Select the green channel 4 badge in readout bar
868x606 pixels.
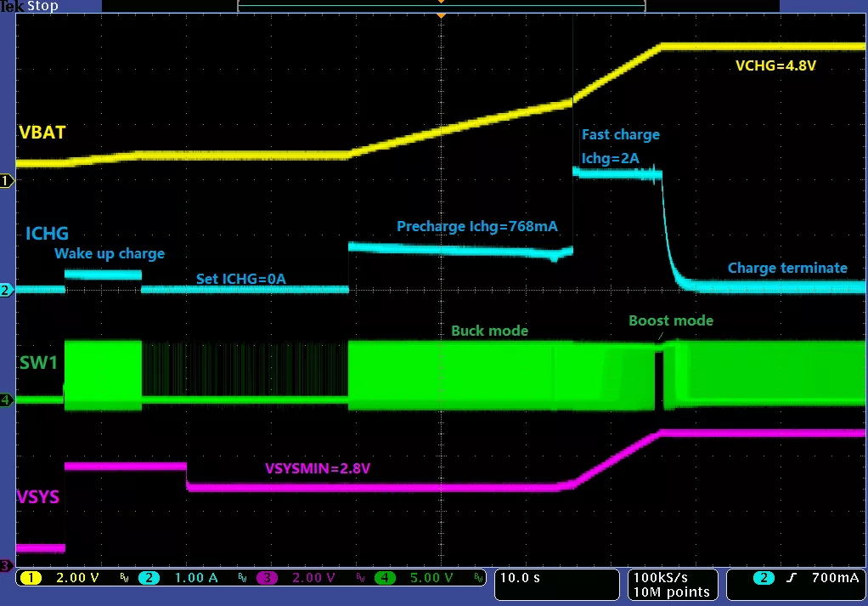pyautogui.click(x=385, y=578)
